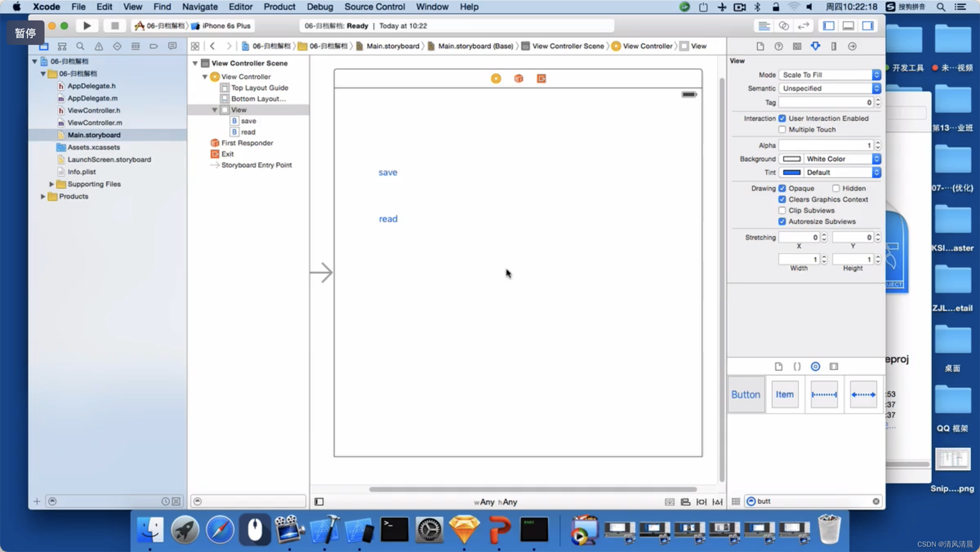The height and width of the screenshot is (552, 980).
Task: Click the Run button to build project
Action: [87, 25]
